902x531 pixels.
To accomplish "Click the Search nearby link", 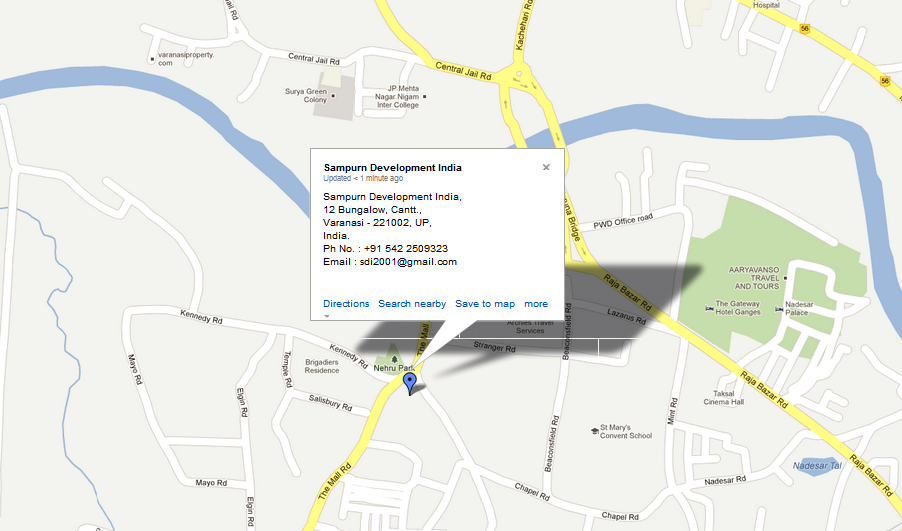I will coord(412,304).
